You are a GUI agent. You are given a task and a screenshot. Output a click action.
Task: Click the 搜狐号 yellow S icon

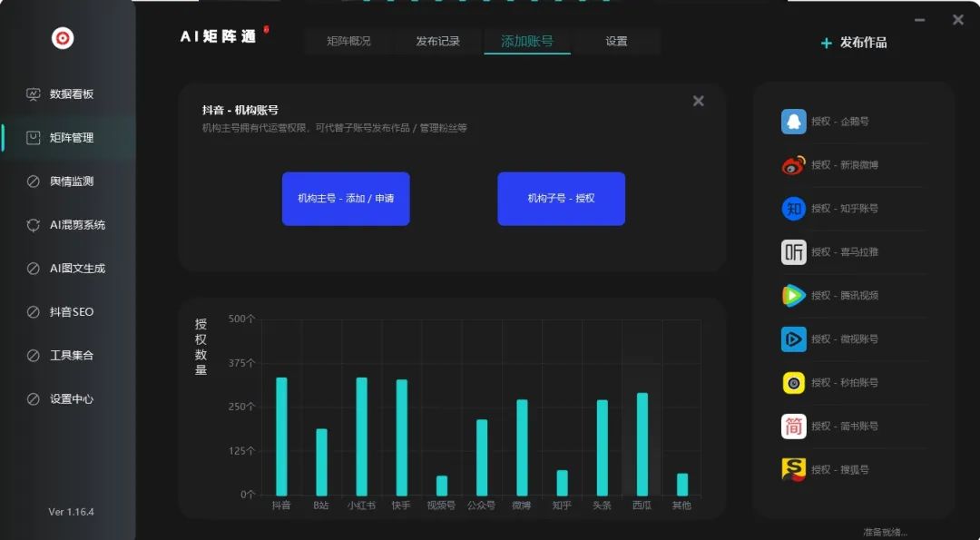click(x=794, y=470)
